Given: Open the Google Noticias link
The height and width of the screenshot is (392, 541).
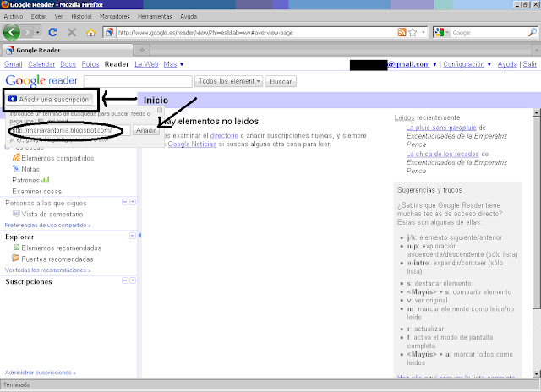Looking at the screenshot, I should 192,144.
